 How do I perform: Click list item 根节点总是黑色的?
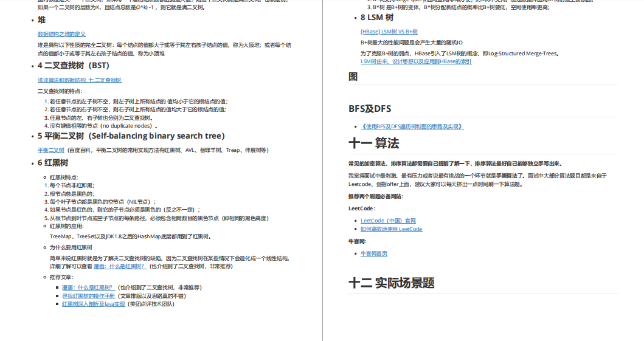coord(72,194)
